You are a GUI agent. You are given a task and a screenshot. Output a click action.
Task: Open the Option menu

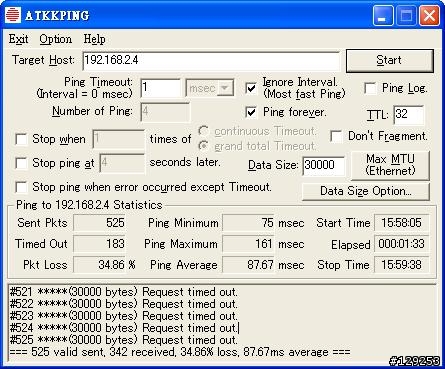click(55, 39)
